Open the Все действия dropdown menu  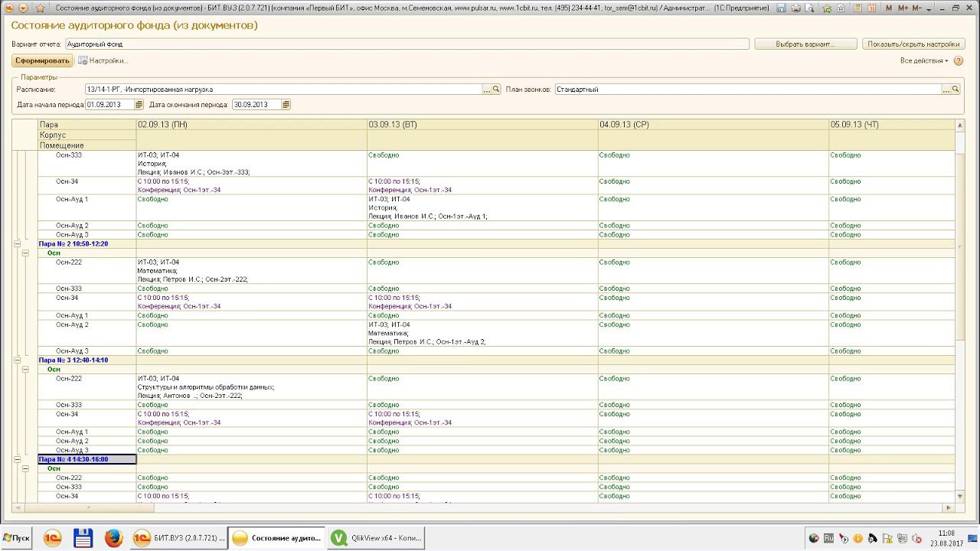click(924, 60)
